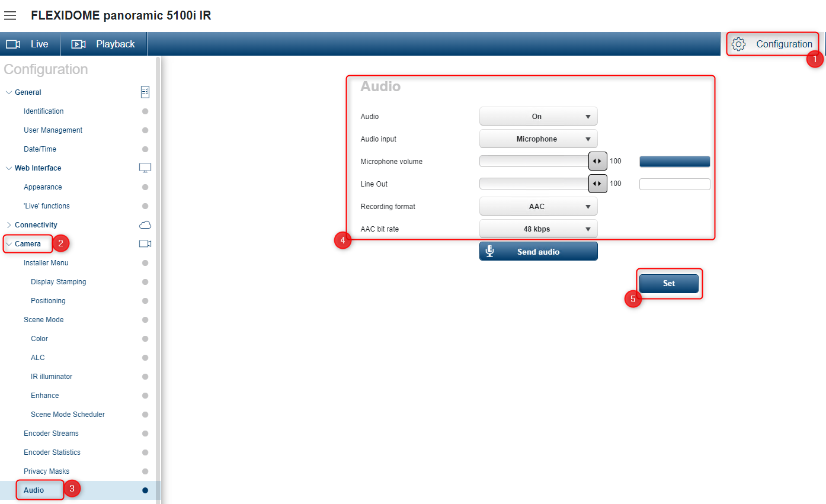826x504 pixels.
Task: Click status dot beside Appearance
Action: pos(145,187)
